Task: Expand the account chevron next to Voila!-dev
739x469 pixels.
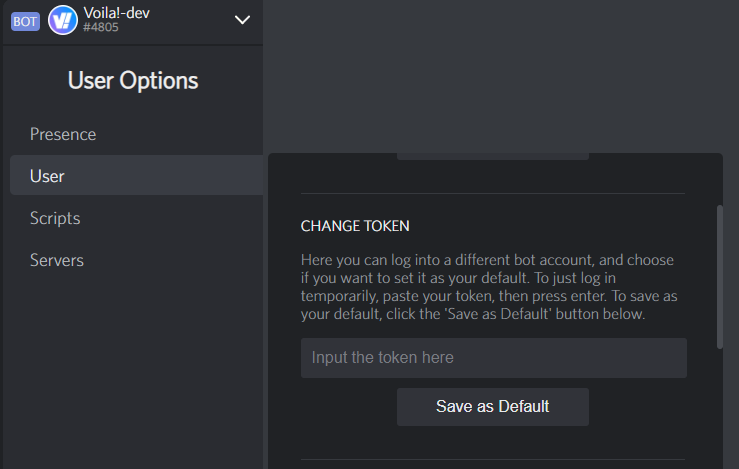Action: click(242, 19)
